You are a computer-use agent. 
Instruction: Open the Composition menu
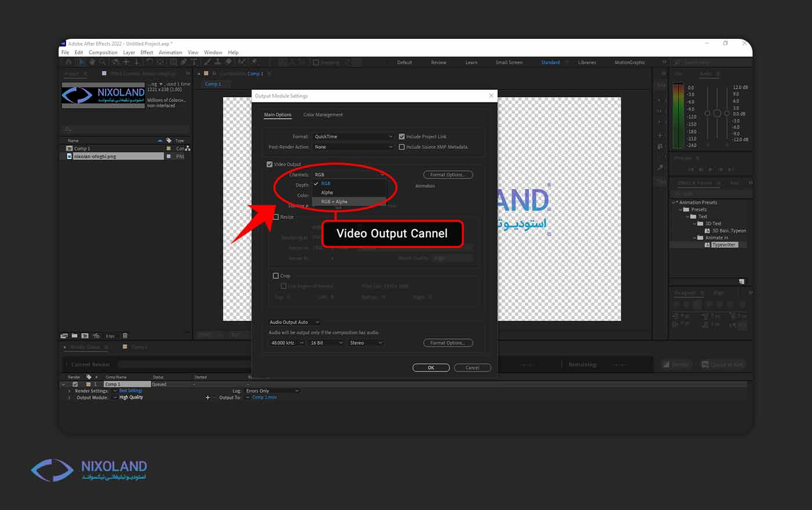pos(103,53)
